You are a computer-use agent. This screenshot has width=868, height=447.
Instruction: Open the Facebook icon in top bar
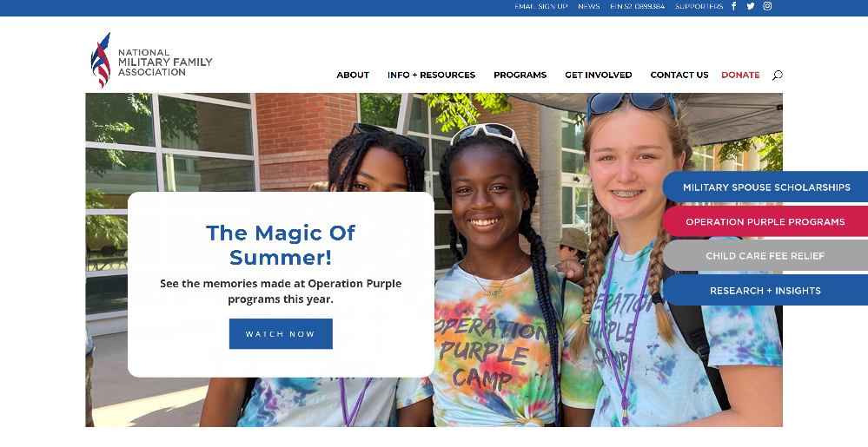[x=734, y=6]
